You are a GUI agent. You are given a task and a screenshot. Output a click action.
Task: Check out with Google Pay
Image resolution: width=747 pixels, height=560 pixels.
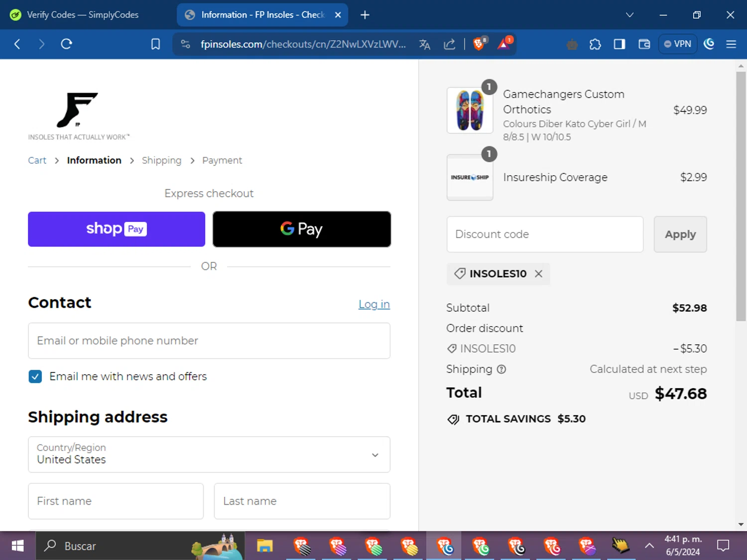302,229
